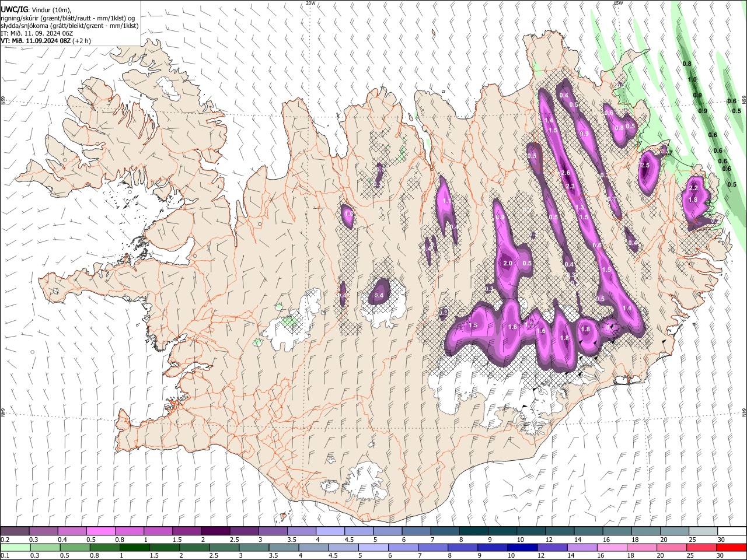Click the '2.5' precipitation value in the east

[645, 166]
